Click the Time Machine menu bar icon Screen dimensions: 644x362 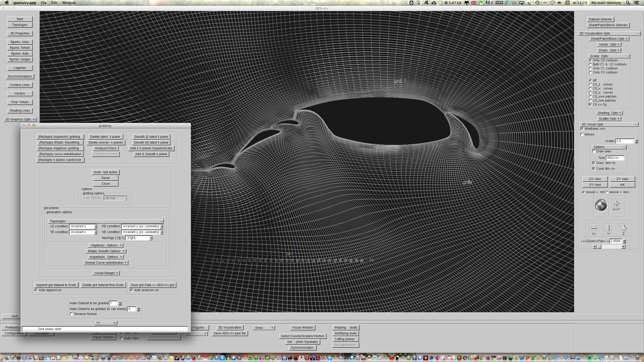tap(537, 3)
